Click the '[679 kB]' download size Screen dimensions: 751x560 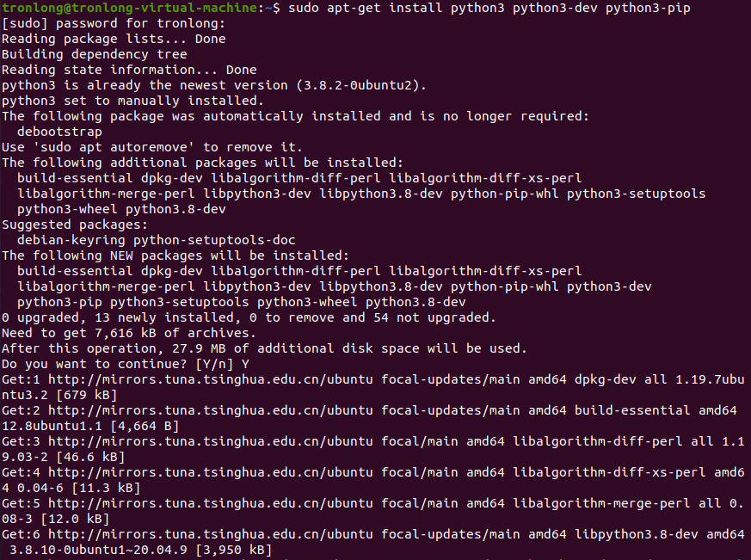click(87, 395)
